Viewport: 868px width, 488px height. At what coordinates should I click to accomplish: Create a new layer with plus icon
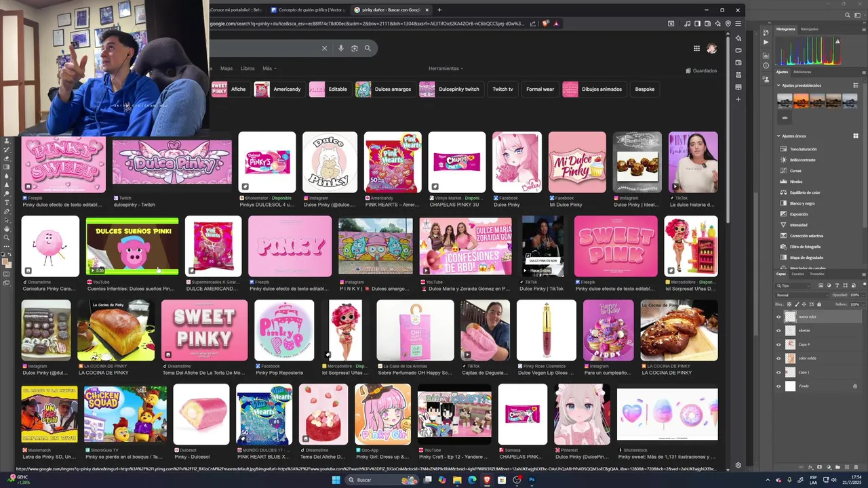coord(847,467)
